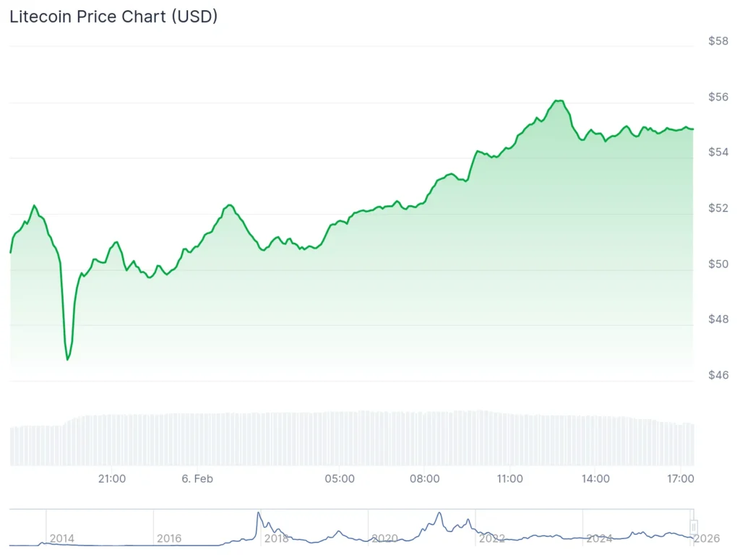Click the 2024 label in the navigator

[x=599, y=538]
